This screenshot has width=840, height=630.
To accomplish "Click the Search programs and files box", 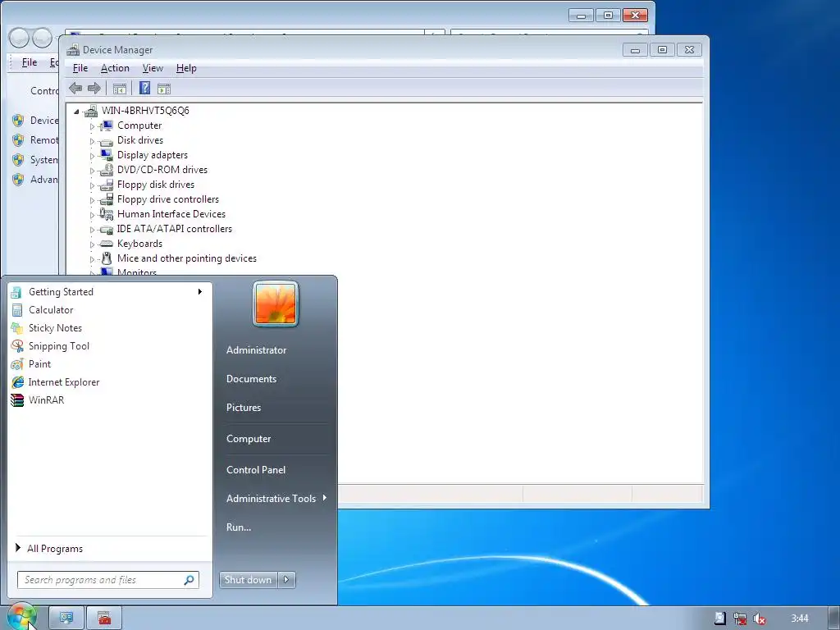I will point(108,580).
